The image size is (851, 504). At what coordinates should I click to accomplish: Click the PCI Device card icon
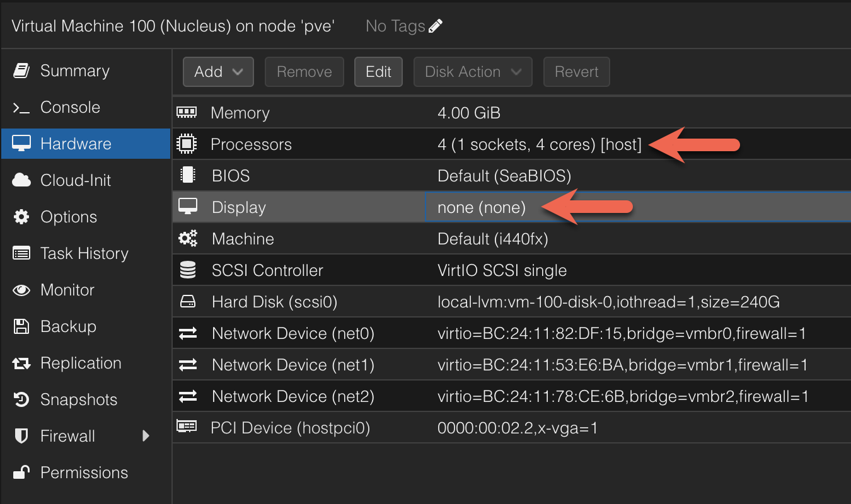187,427
